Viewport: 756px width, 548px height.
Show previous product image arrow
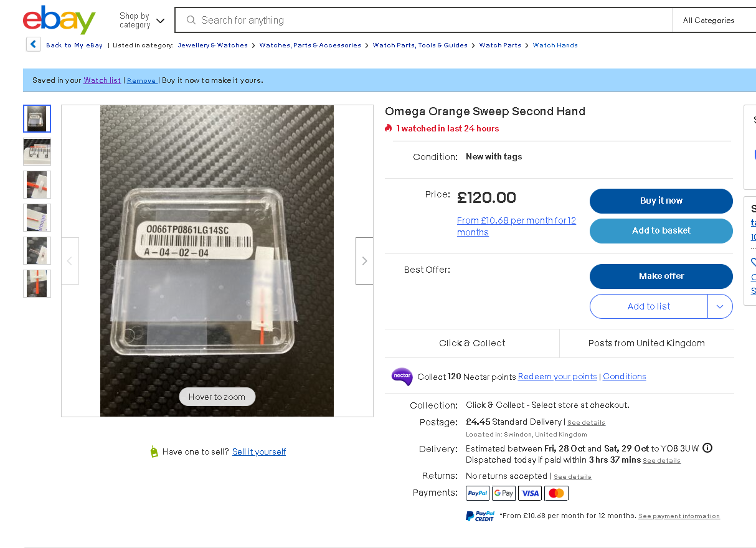[70, 261]
